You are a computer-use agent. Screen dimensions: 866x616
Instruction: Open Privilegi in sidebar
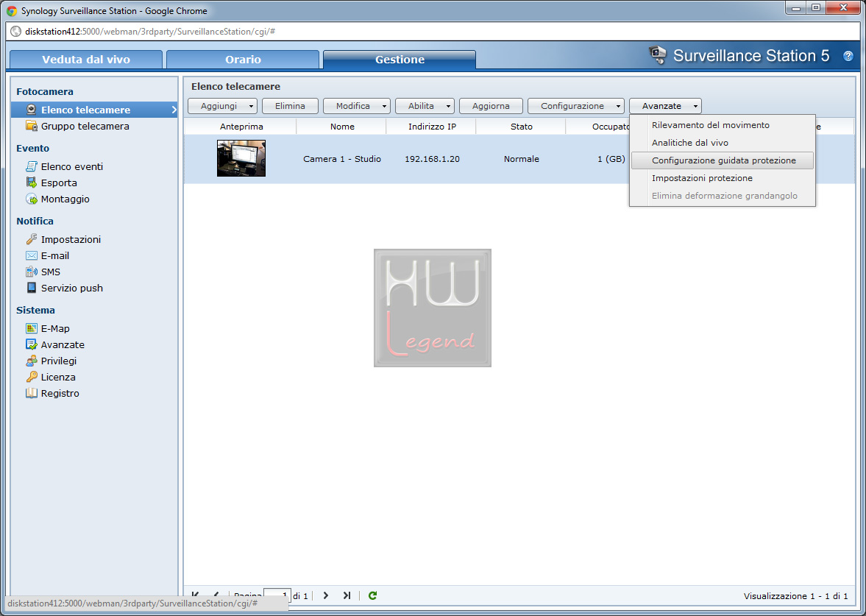tap(59, 361)
